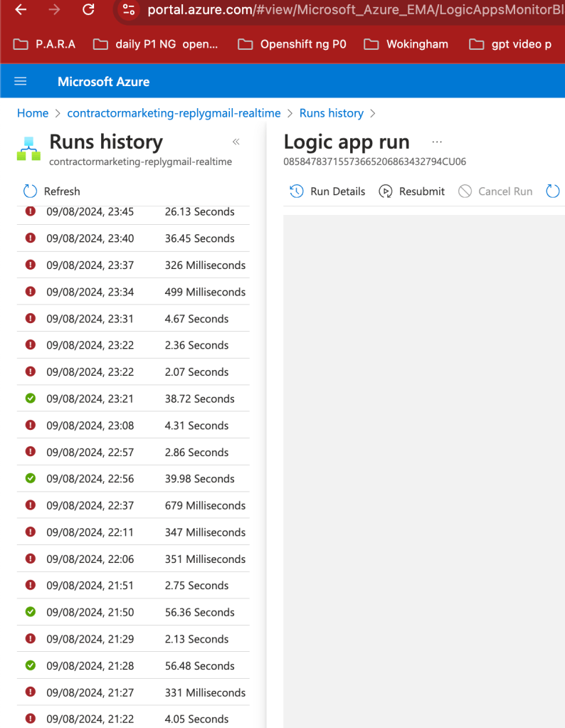Click the Cancel Run button
Viewport: 565px width, 728px height.
(x=495, y=191)
